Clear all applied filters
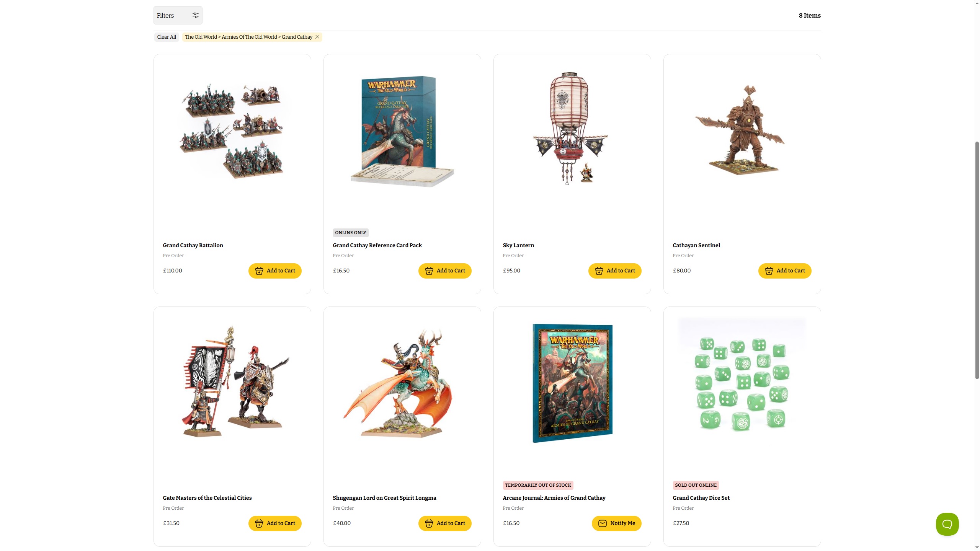980x551 pixels. click(x=167, y=37)
